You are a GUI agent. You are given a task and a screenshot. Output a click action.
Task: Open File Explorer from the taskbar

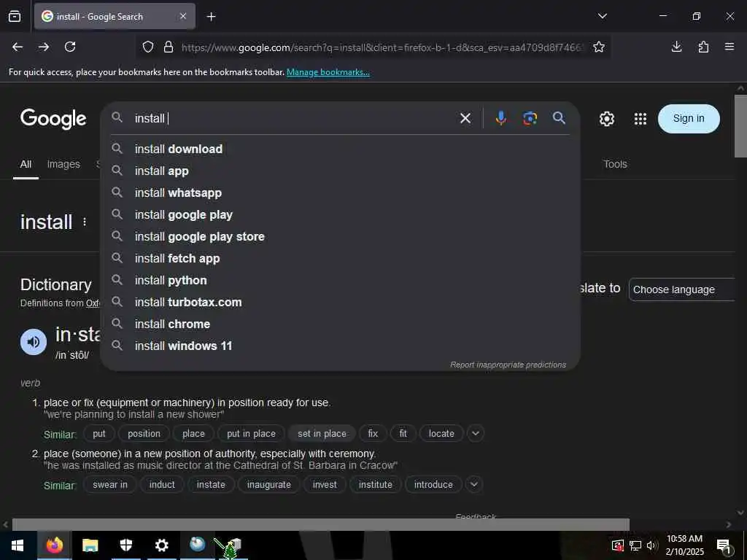click(90, 545)
